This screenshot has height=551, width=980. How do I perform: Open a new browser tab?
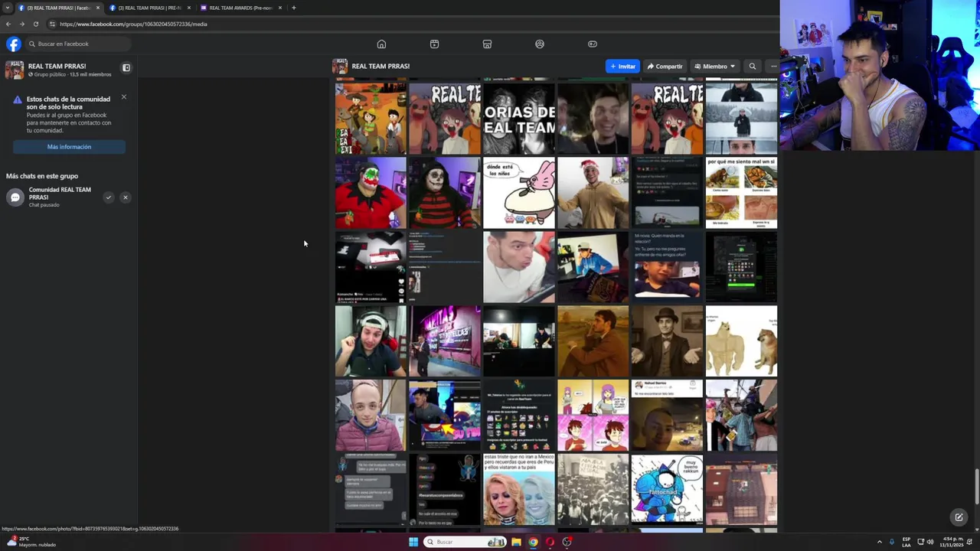point(293,8)
